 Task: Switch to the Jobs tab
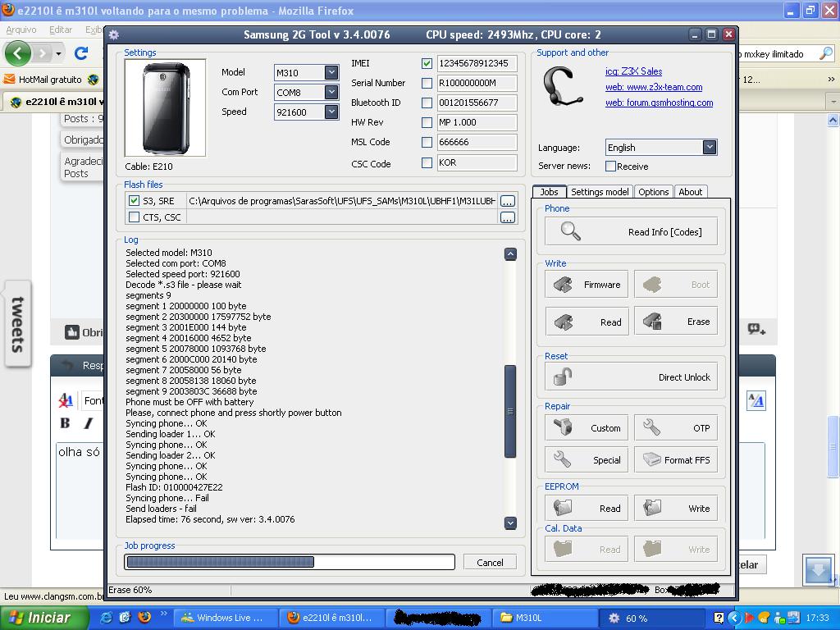pyautogui.click(x=549, y=192)
